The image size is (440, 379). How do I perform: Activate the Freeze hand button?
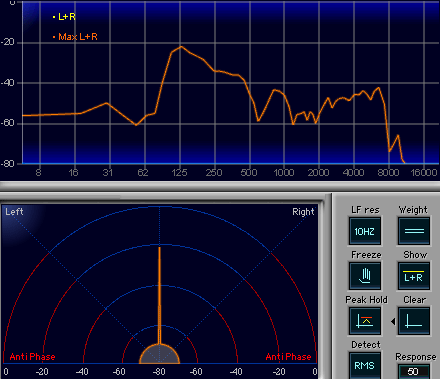pos(365,276)
